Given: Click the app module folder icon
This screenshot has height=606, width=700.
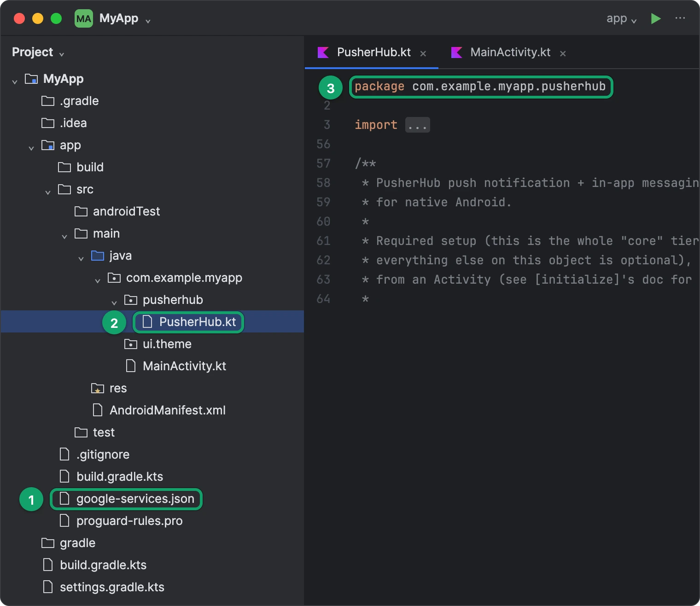Looking at the screenshot, I should [x=48, y=145].
